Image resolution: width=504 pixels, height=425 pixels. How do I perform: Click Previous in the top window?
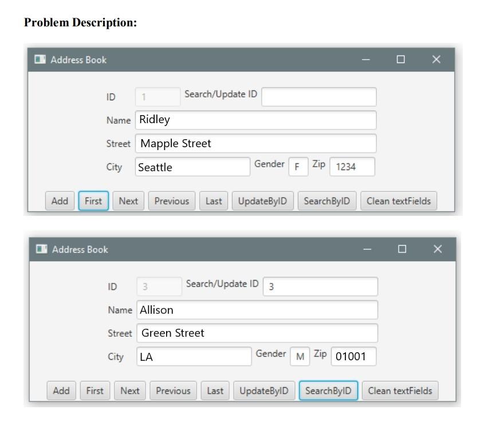pyautogui.click(x=172, y=201)
